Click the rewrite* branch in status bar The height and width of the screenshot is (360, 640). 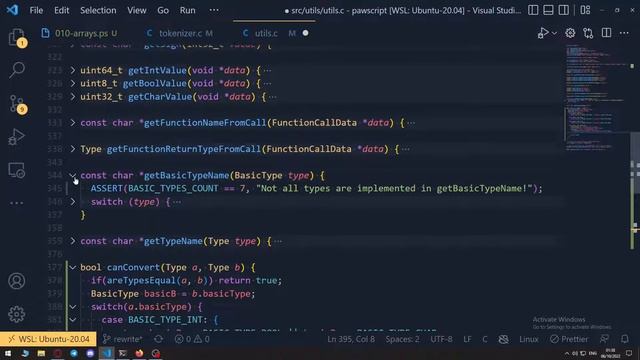point(122,339)
